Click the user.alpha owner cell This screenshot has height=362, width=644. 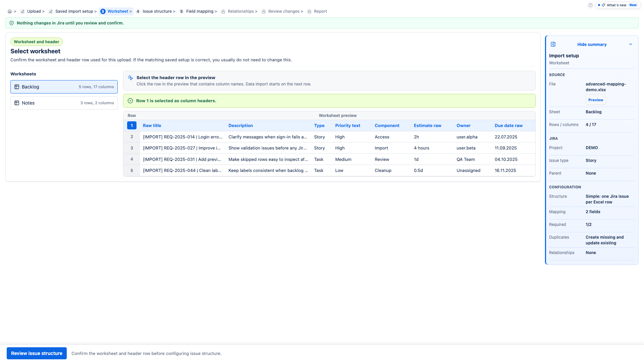click(x=467, y=137)
